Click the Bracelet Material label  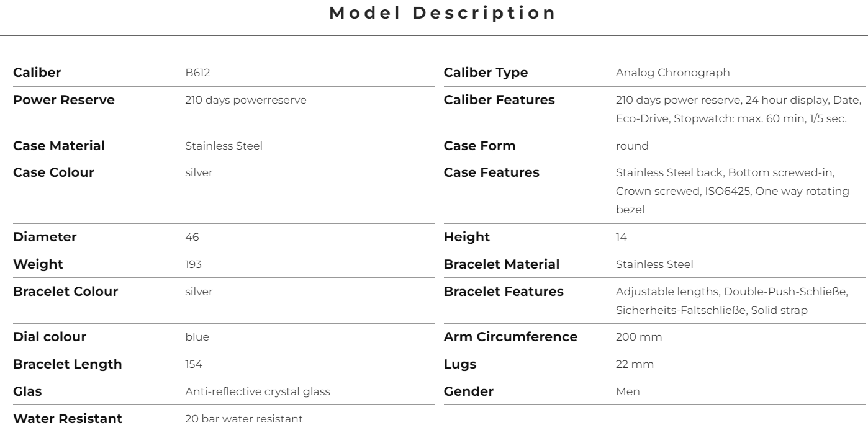click(502, 264)
